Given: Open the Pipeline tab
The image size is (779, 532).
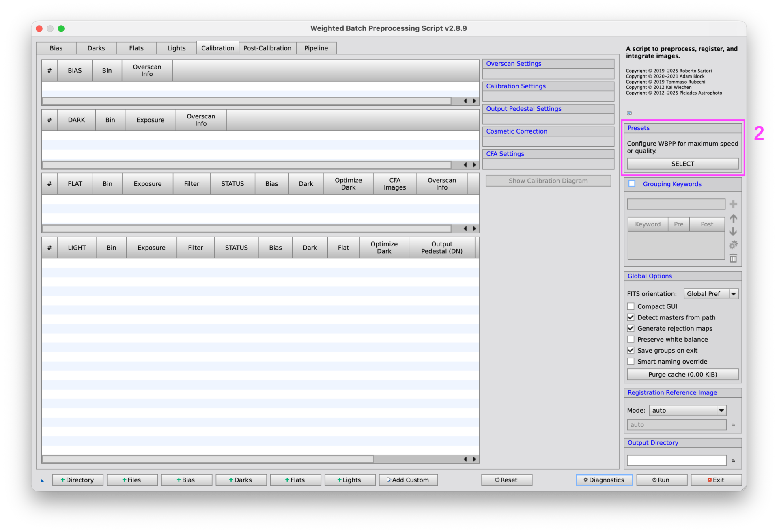Looking at the screenshot, I should [x=316, y=48].
